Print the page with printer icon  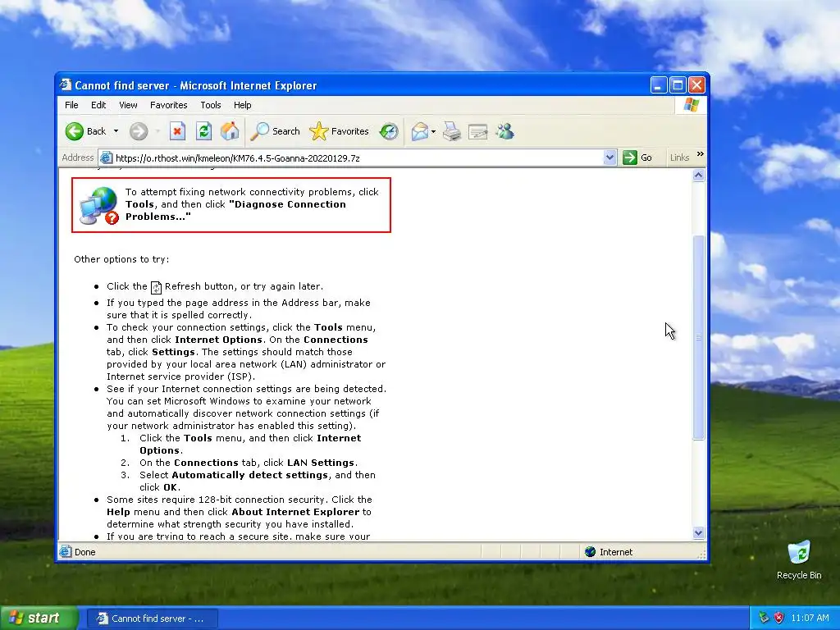click(452, 131)
